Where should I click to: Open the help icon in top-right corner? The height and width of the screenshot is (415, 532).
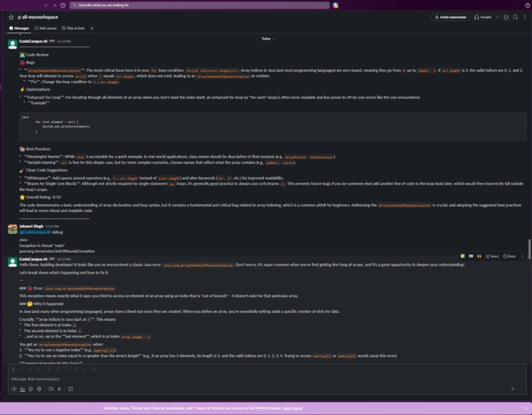point(527,5)
